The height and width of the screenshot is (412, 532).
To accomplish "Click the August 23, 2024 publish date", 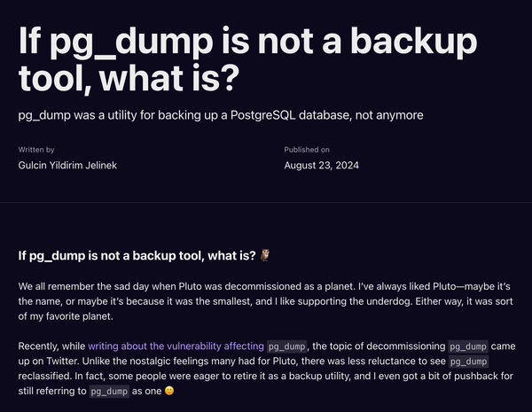I will (x=321, y=166).
